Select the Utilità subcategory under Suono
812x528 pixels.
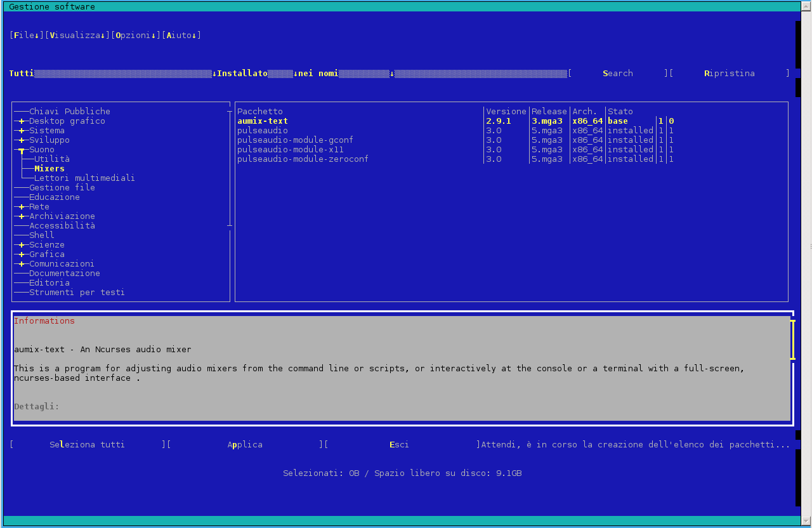tap(52, 159)
